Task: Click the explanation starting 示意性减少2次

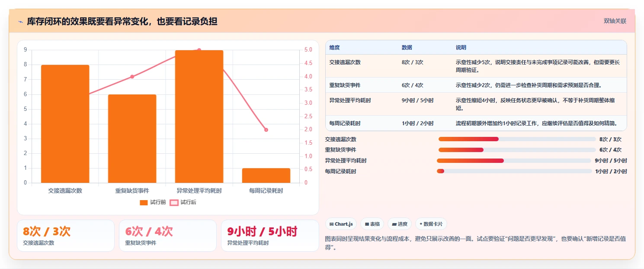Action: tap(529, 85)
